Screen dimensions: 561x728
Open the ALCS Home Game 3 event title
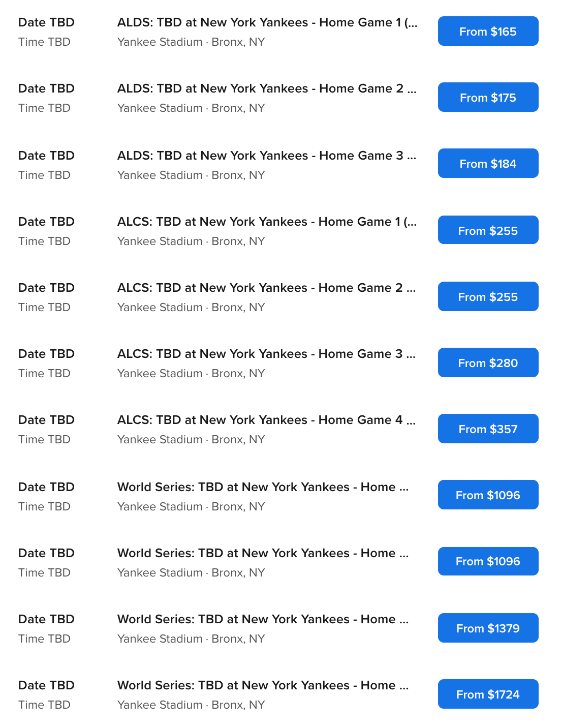click(267, 354)
